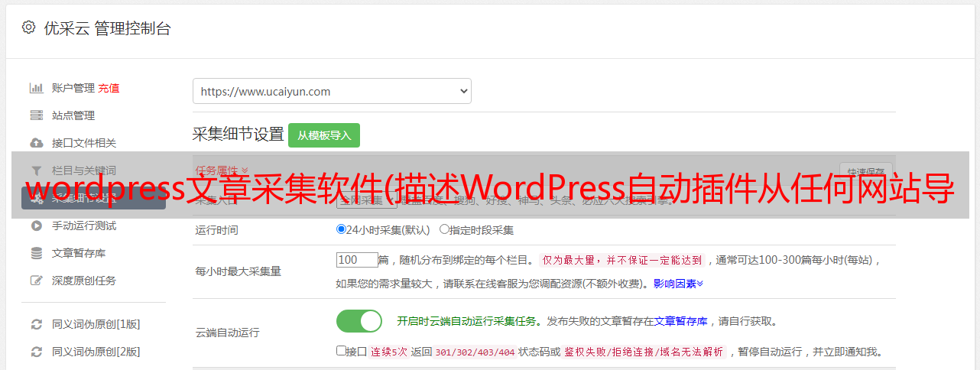The image size is (980, 370).
Task: Click the 每小时最大采集量 row label
Action: 239,271
